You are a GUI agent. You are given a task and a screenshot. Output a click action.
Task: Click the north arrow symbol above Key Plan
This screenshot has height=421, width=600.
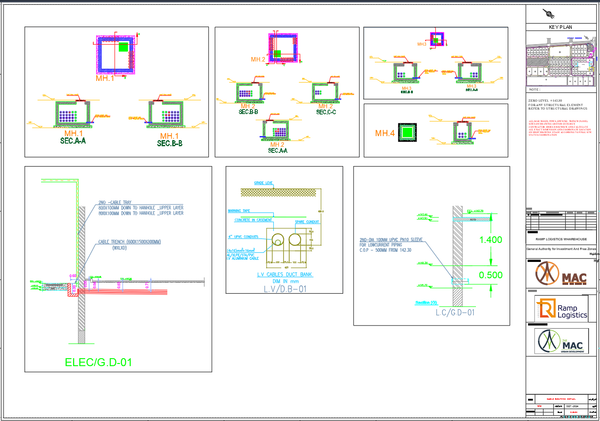click(x=549, y=14)
